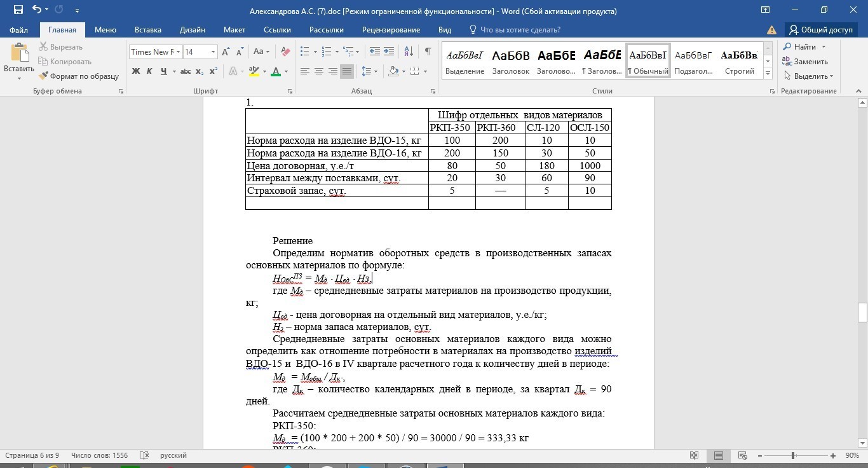Toggle strikethrough formatting (abc)
Image resolution: width=868 pixels, height=468 pixels.
[x=186, y=71]
